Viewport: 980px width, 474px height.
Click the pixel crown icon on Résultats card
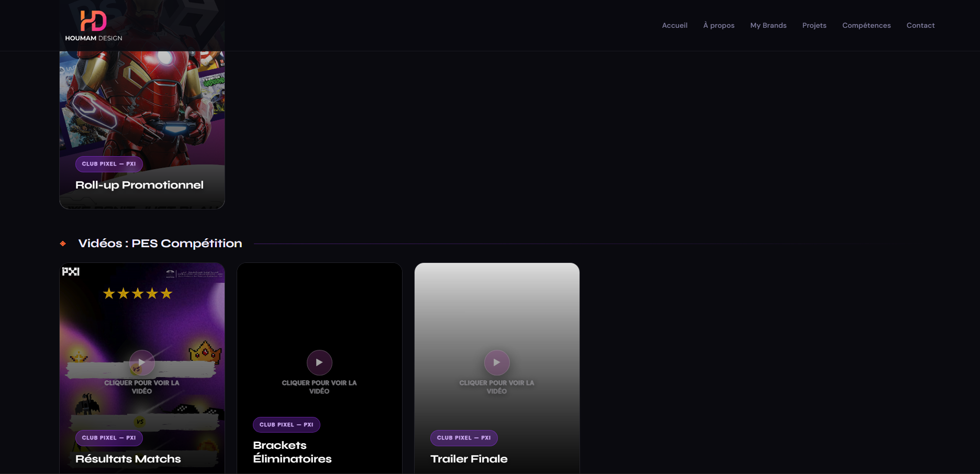tap(205, 351)
